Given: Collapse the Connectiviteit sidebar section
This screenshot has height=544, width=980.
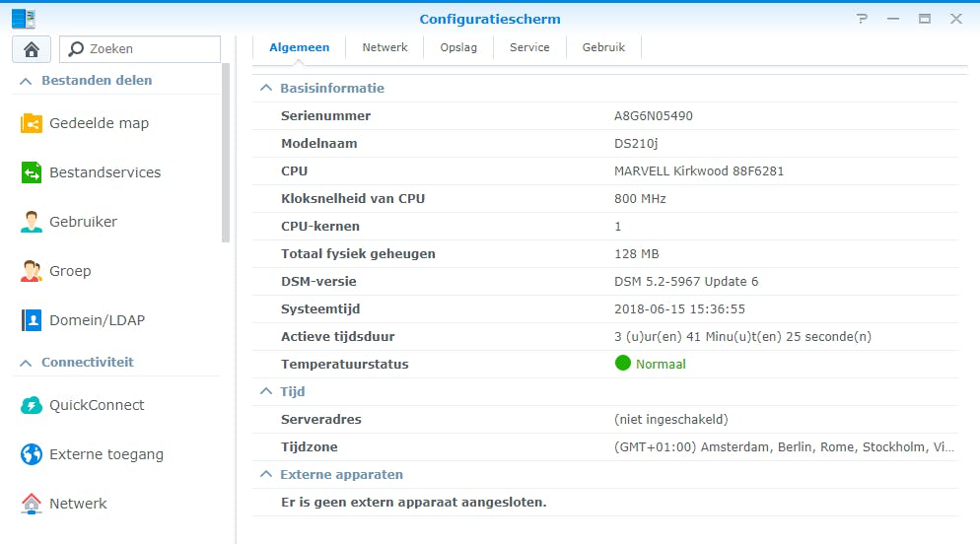Looking at the screenshot, I should [26, 363].
